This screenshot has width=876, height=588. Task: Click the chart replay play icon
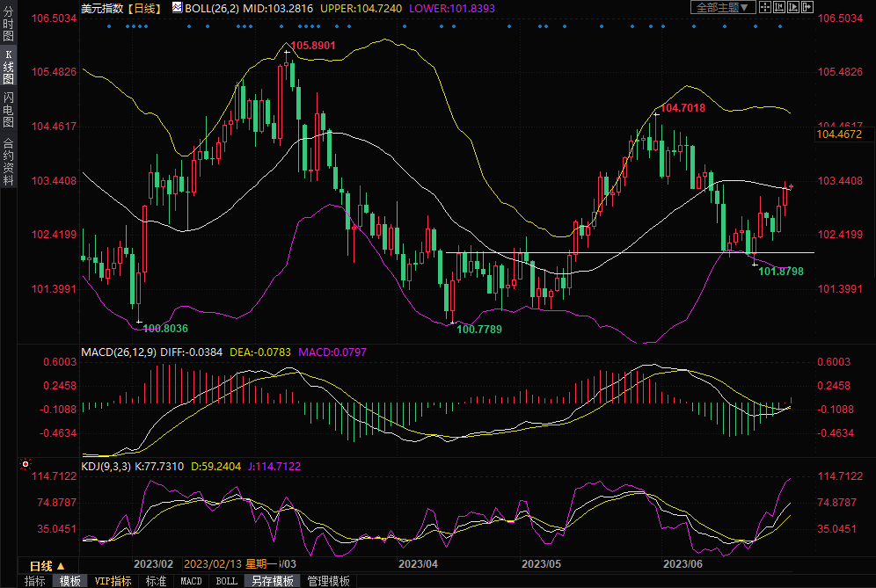(x=795, y=7)
